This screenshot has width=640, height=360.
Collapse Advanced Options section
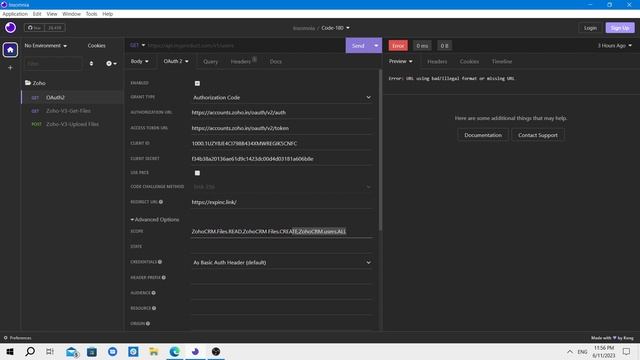tap(155, 220)
